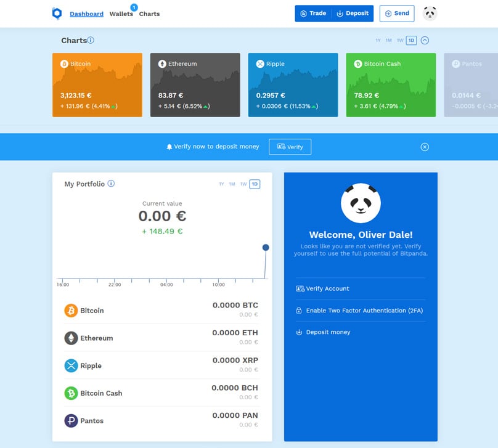This screenshot has width=498, height=448.
Task: Open the gray Ethereum chart card
Action: pos(195,85)
